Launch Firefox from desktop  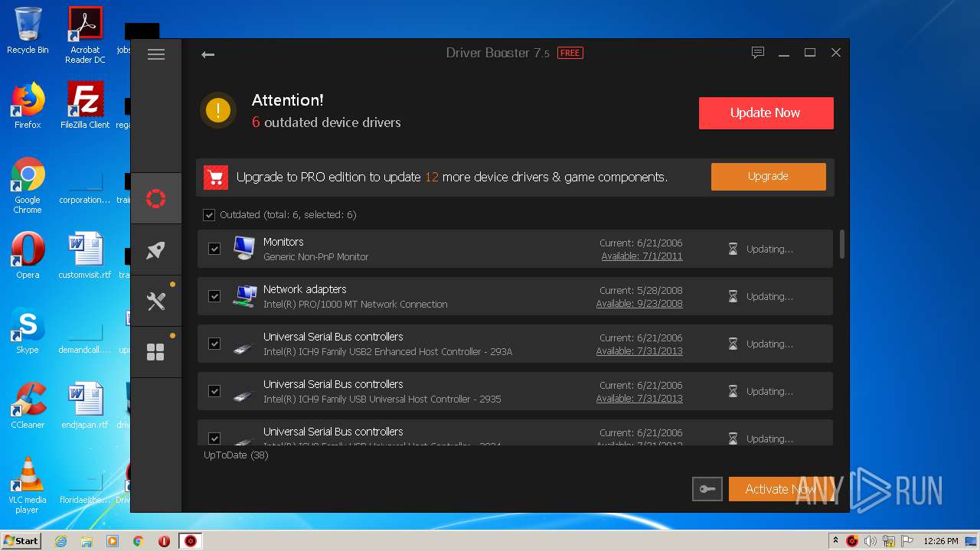[28, 106]
